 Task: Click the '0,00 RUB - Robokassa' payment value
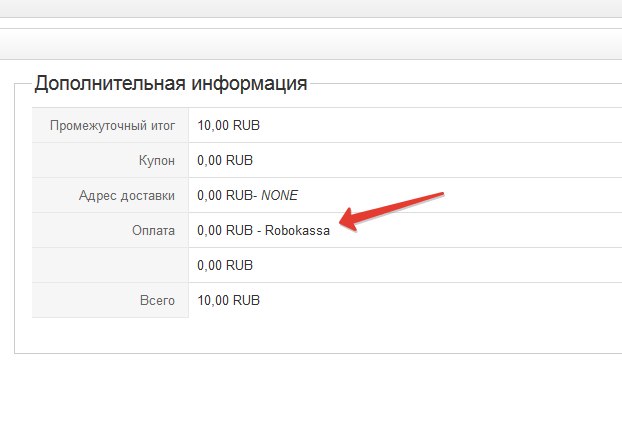pyautogui.click(x=263, y=230)
